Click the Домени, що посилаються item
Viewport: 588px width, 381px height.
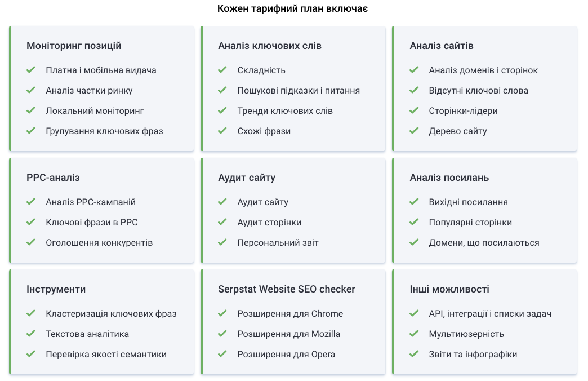pos(484,242)
